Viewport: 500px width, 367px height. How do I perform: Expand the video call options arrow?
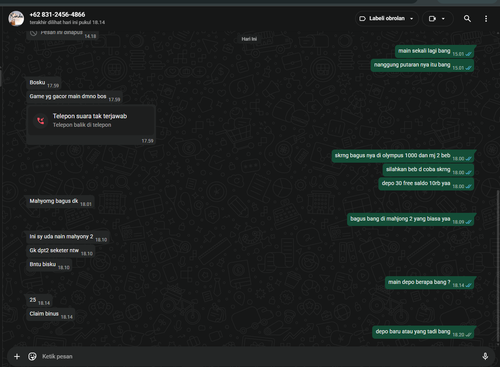tap(443, 19)
